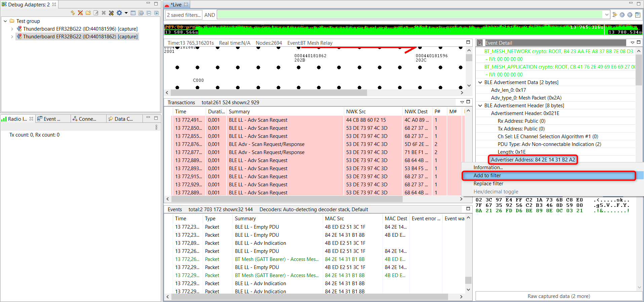The width and height of the screenshot is (644, 302).
Task: Maximize the Events pane
Action: [468, 209]
